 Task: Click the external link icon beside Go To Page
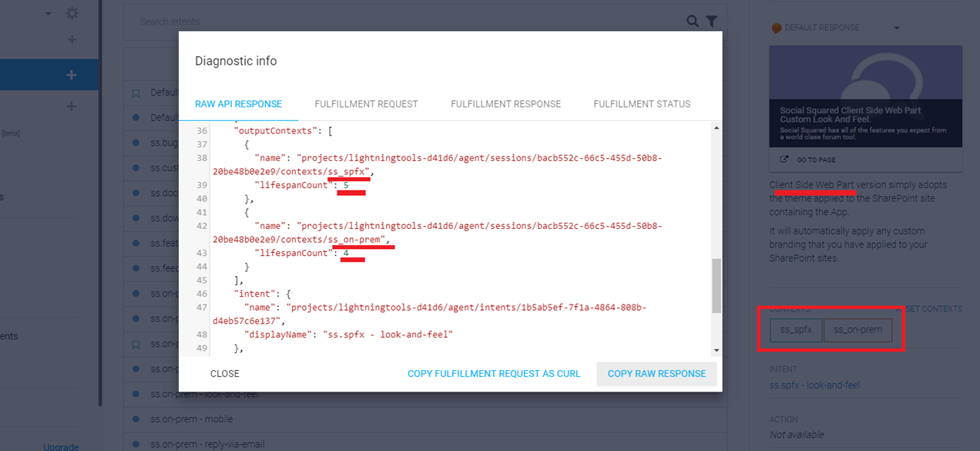coord(784,160)
